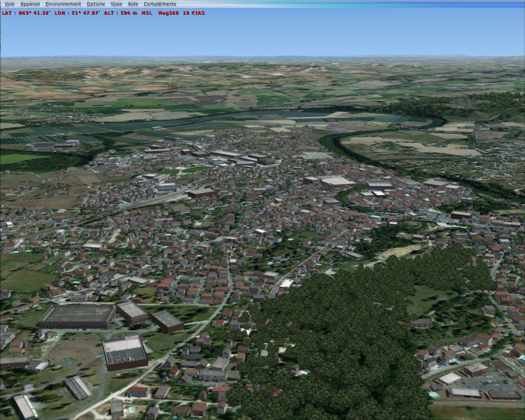Click the long white-roofed building in town center

338,181
